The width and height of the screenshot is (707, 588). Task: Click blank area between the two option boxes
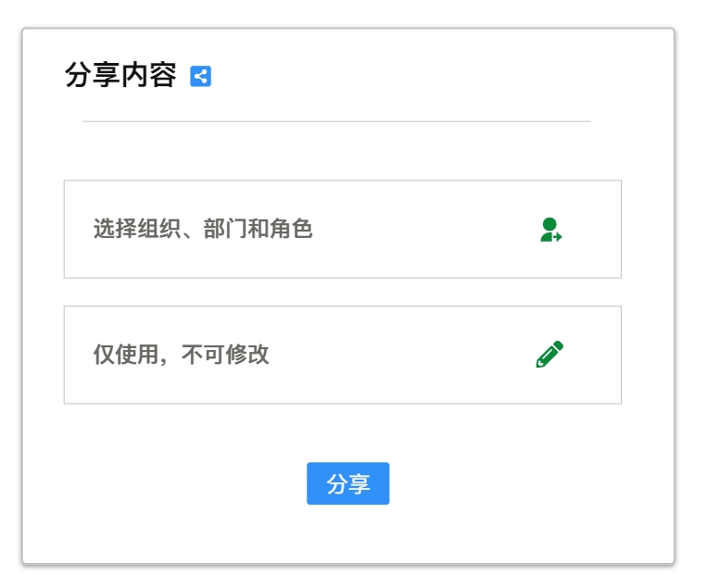342,292
